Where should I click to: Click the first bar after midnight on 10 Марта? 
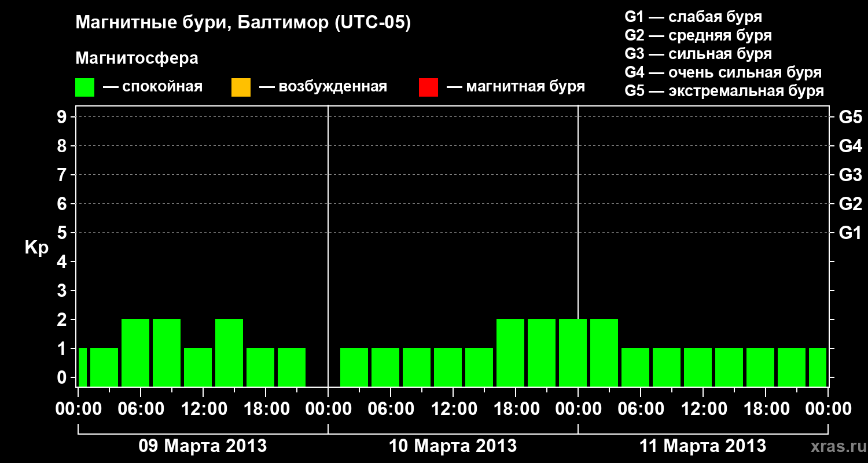point(354,367)
